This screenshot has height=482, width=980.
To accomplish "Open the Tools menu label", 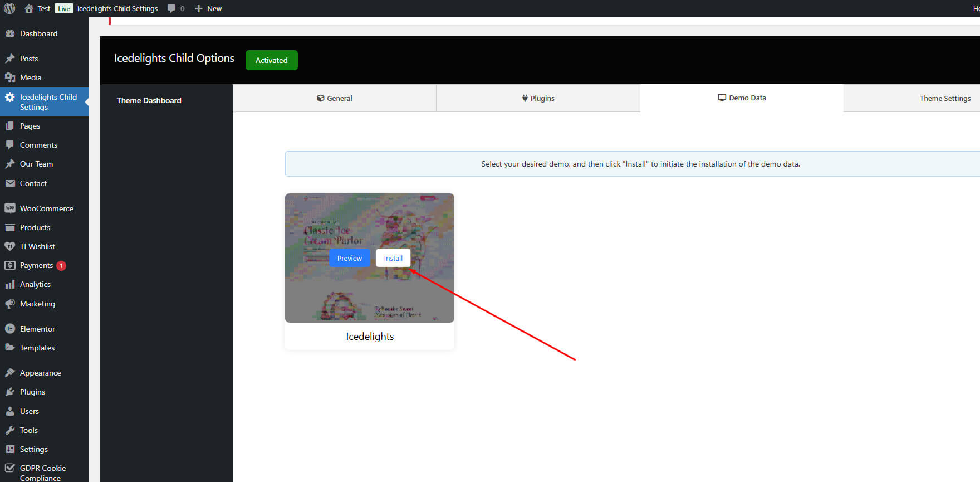I will pos(29,430).
